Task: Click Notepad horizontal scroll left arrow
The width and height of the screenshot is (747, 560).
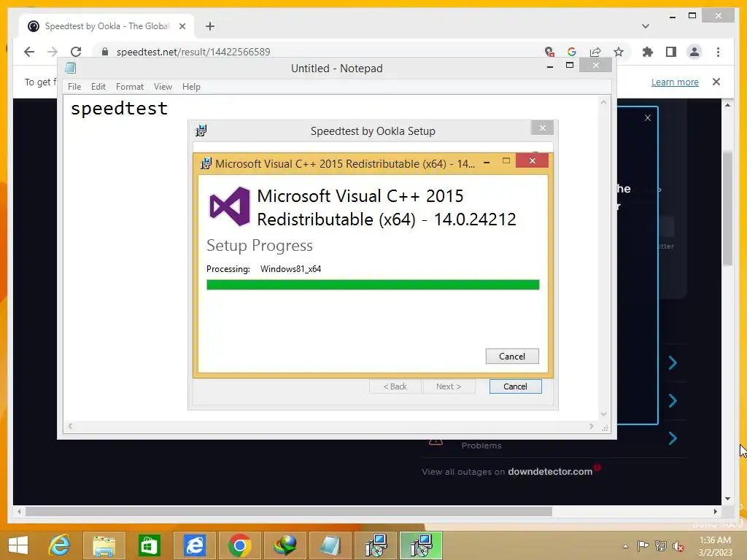Action: 70,426
